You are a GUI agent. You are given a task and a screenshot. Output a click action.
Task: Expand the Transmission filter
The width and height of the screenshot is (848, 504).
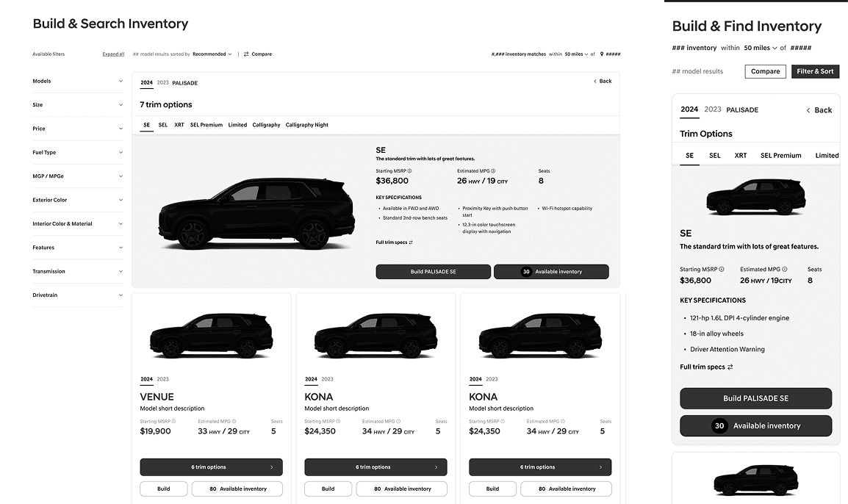click(78, 271)
